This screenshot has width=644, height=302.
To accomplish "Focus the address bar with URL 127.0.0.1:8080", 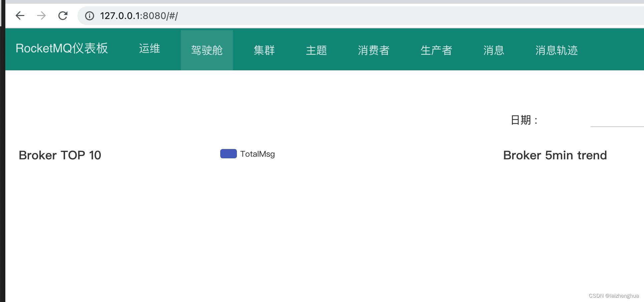I will pyautogui.click(x=360, y=16).
